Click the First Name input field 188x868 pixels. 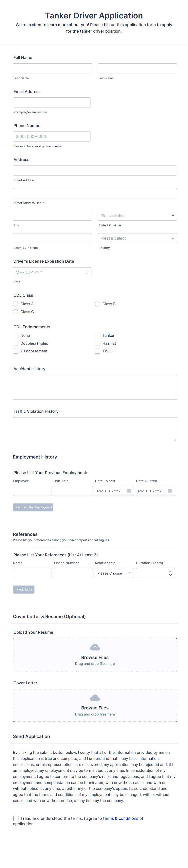pyautogui.click(x=52, y=68)
